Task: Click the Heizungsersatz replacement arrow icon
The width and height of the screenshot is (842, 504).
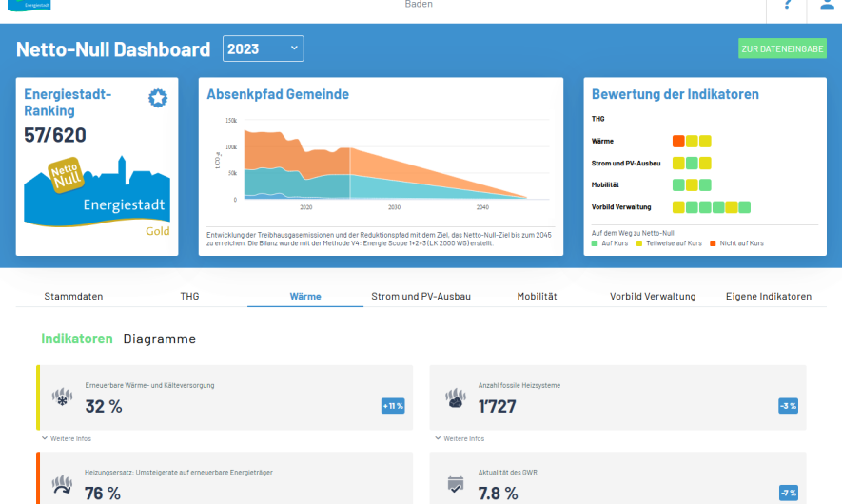Action: tap(63, 486)
